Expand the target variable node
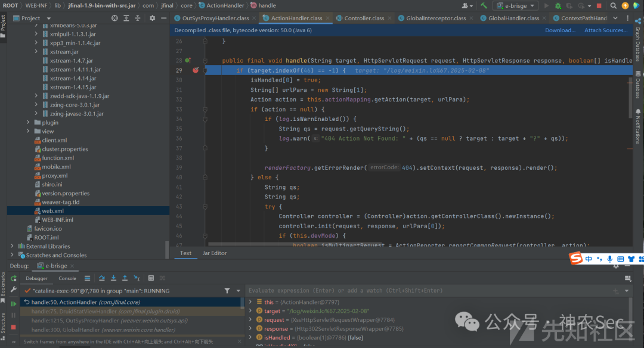 coord(250,311)
